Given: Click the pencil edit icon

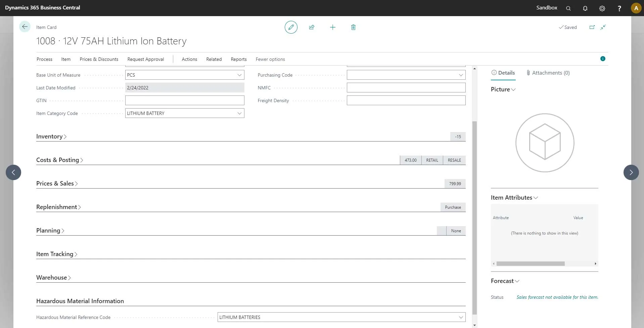Looking at the screenshot, I should click(291, 27).
